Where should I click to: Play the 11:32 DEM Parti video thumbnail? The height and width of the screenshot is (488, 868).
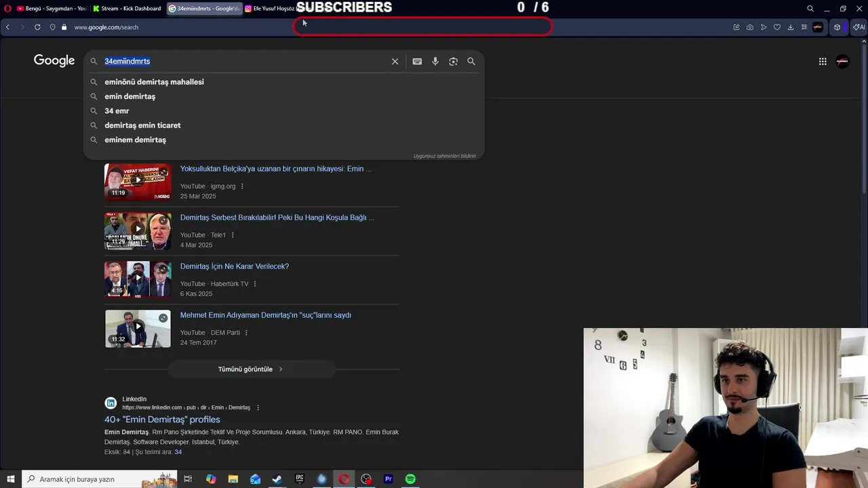click(x=138, y=329)
